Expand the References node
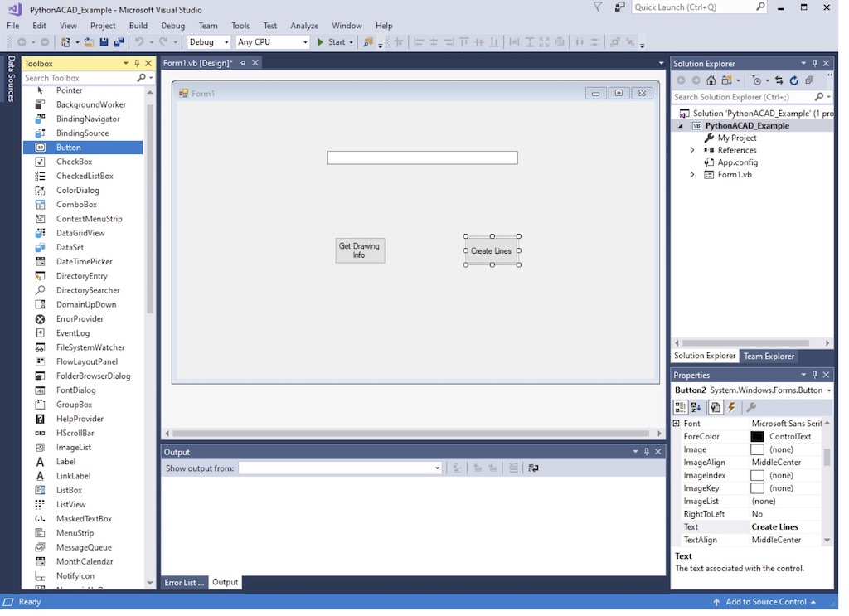 (x=692, y=151)
